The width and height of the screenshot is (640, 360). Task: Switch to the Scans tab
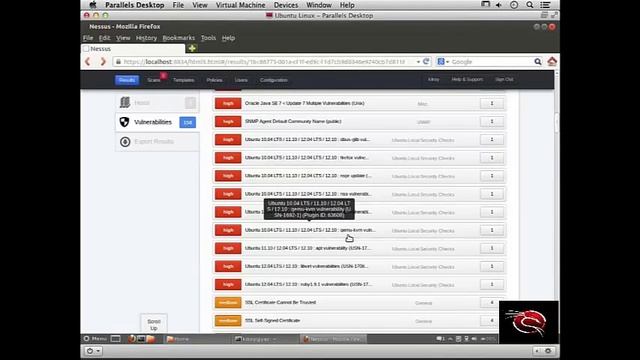click(154, 80)
